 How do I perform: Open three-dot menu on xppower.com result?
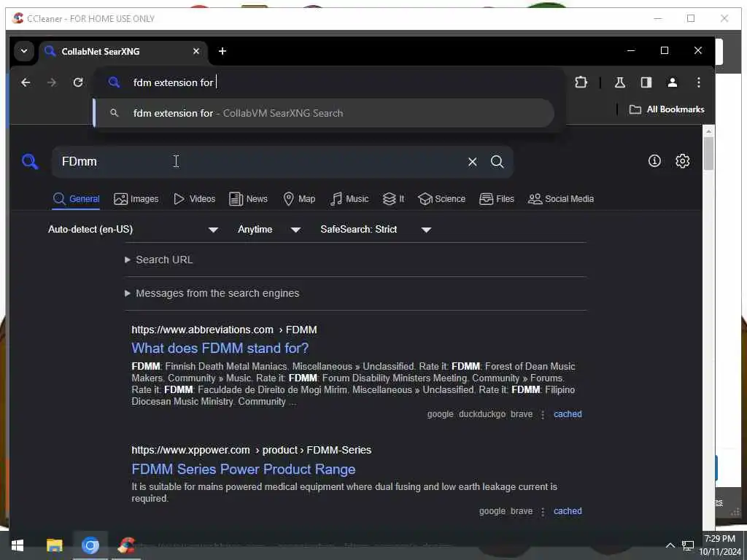(x=543, y=511)
